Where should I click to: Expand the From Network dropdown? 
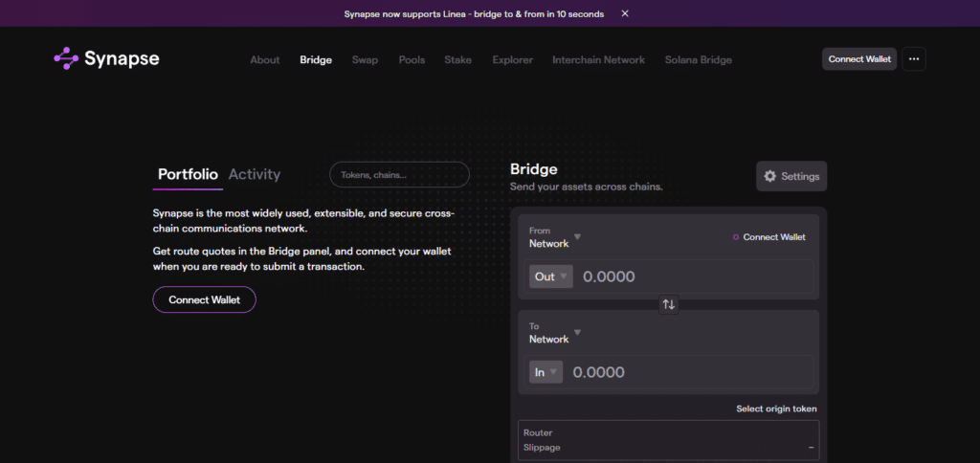(555, 237)
